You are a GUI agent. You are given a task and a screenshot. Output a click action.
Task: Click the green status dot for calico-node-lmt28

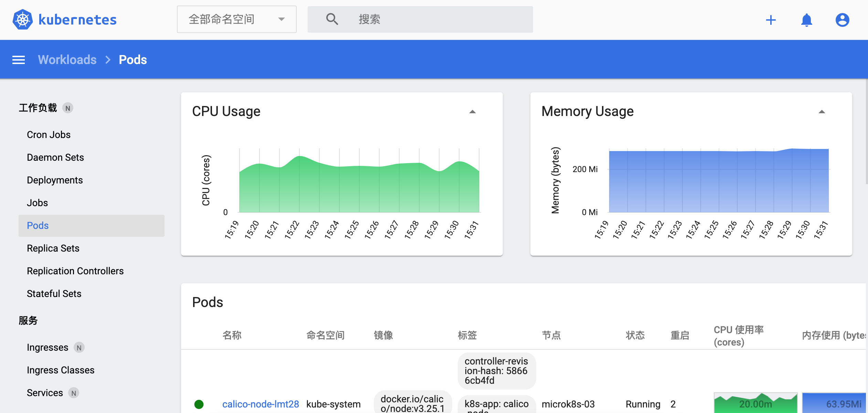[199, 404]
